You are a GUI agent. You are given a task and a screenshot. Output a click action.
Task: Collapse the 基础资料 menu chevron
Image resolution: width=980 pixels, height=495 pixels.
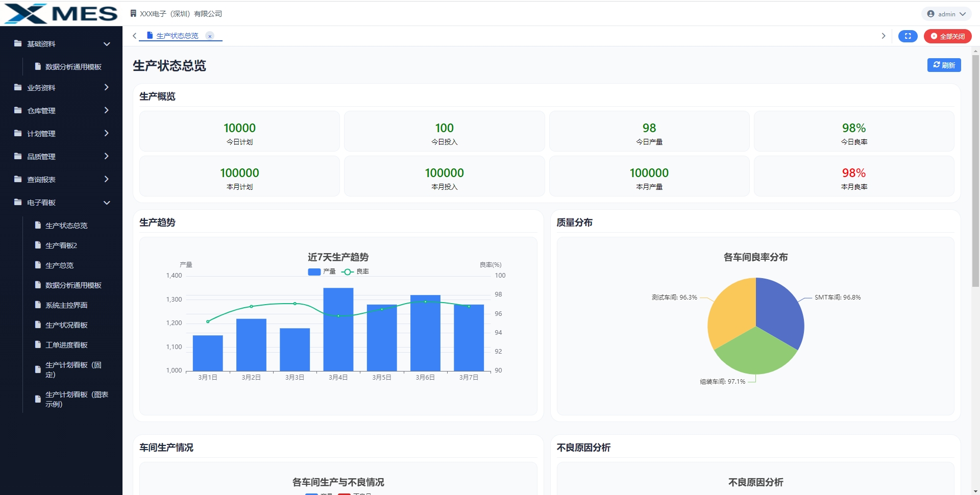(107, 44)
